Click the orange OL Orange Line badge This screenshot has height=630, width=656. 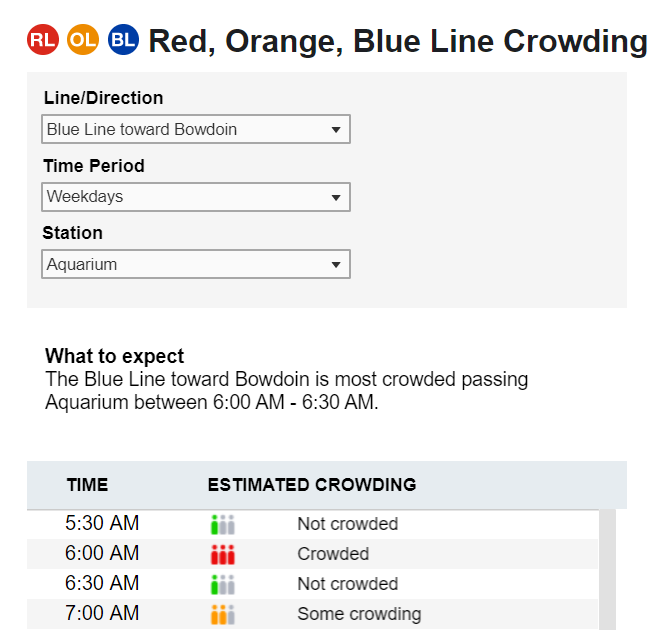click(83, 40)
